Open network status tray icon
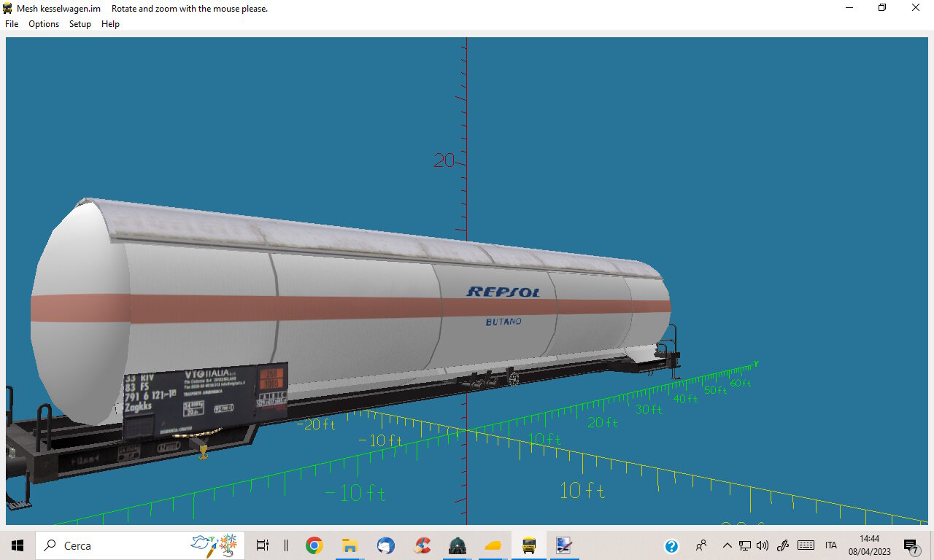Viewport: 934px width, 560px height. [745, 545]
